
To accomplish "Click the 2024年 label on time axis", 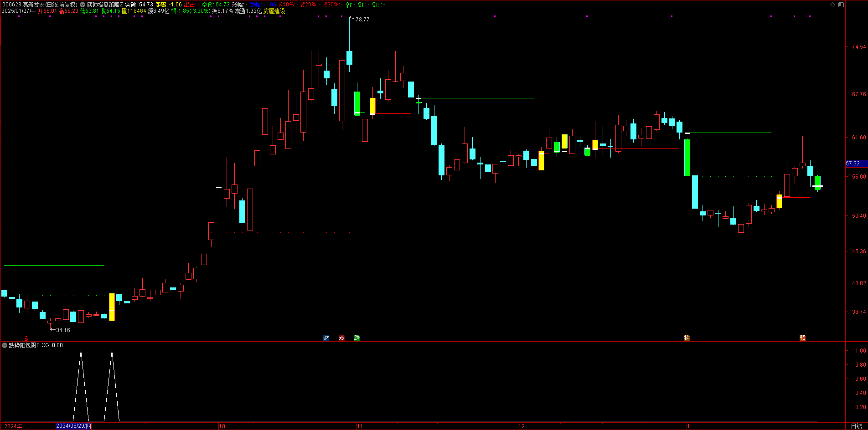I will (x=13, y=426).
